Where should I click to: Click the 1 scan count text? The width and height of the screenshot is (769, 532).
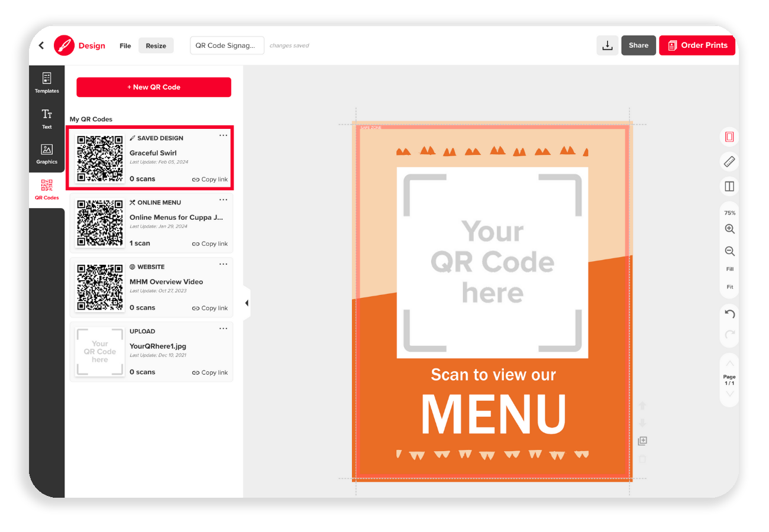pyautogui.click(x=140, y=244)
